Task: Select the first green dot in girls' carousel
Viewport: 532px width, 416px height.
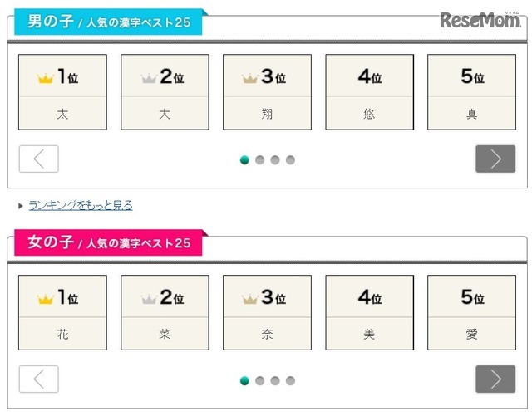Action: (x=244, y=381)
